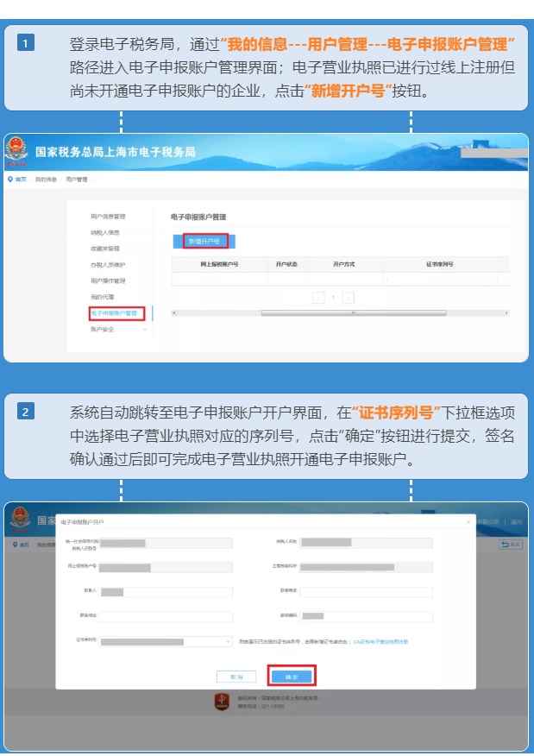
Task: Click the next page arrow in pagination
Action: click(349, 297)
